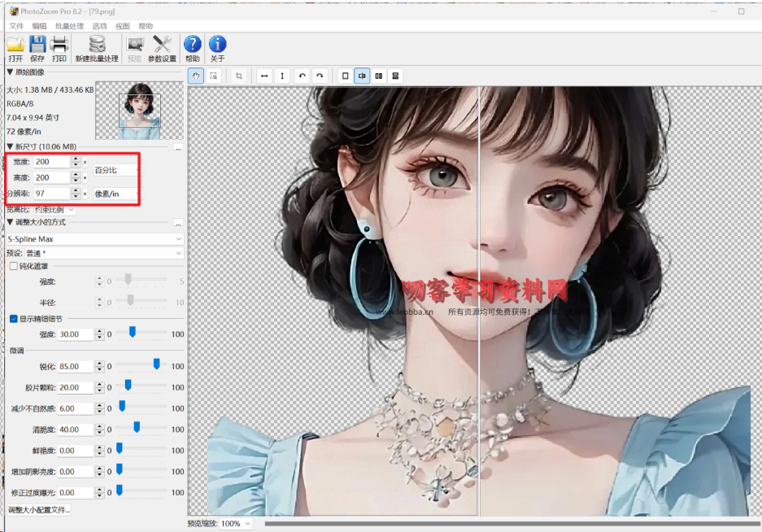The width and height of the screenshot is (762, 532).
Task: Switch to single preview view
Action: [x=345, y=76]
